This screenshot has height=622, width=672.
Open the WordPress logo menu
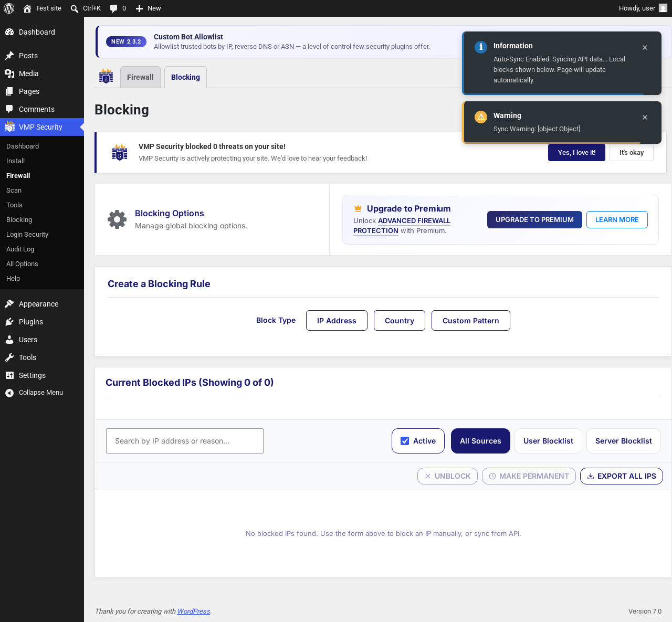[9, 8]
